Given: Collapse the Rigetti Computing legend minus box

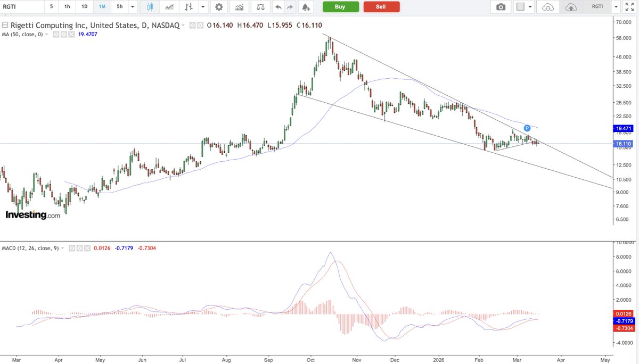Looking at the screenshot, I should [x=5, y=26].
